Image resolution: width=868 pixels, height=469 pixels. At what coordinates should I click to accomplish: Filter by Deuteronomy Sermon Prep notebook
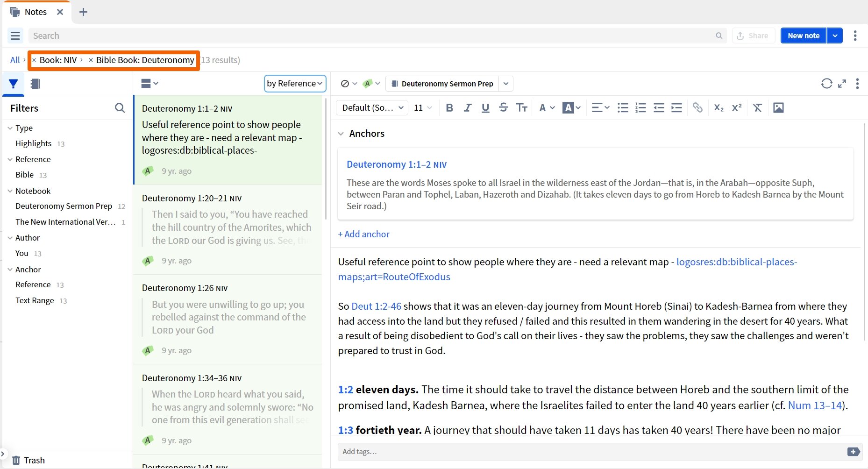(64, 206)
